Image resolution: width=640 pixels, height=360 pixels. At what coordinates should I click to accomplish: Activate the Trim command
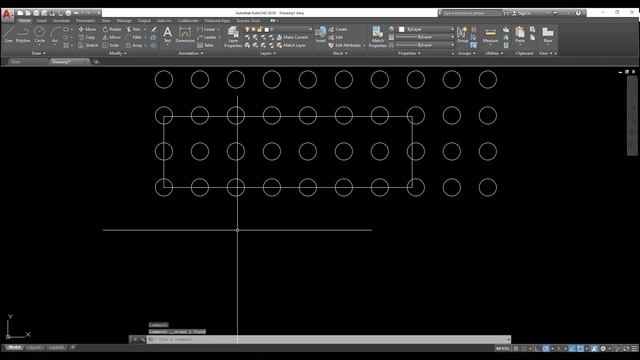point(133,29)
